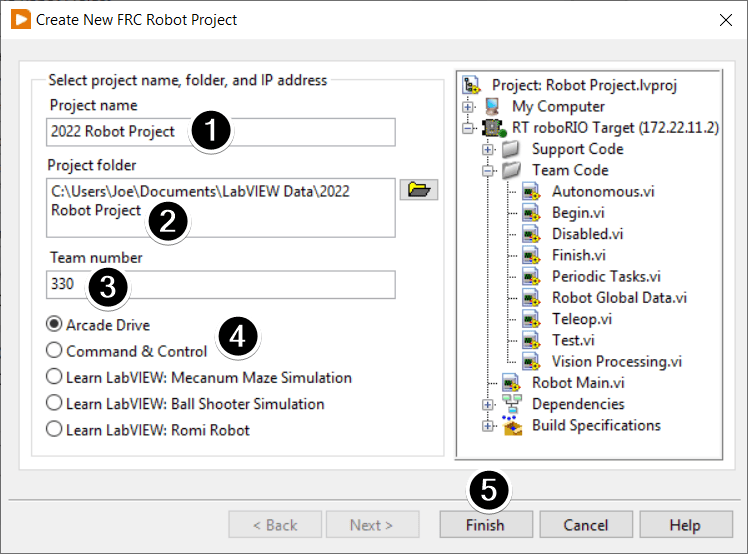Select the Periodic Tasks.vi label
Image resolution: width=748 pixels, height=554 pixels.
click(606, 276)
